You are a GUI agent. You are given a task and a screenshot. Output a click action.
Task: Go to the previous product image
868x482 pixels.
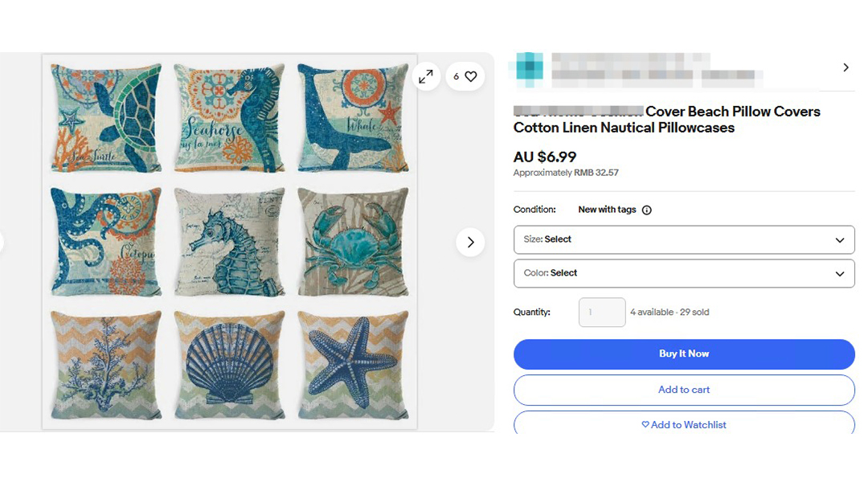pyautogui.click(x=2, y=242)
